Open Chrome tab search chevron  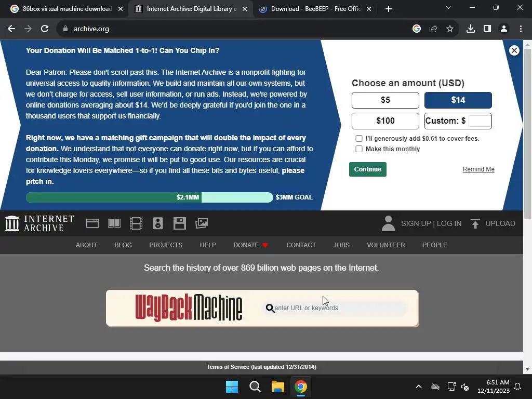click(x=448, y=7)
